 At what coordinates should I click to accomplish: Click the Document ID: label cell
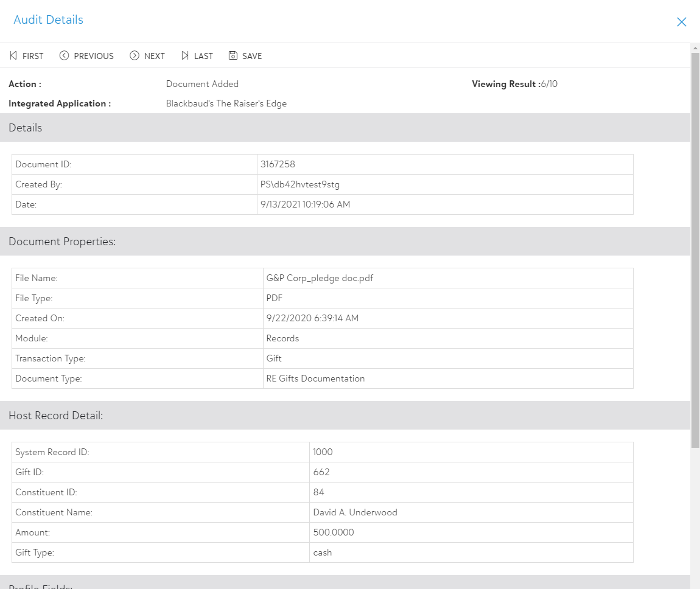[x=135, y=164]
